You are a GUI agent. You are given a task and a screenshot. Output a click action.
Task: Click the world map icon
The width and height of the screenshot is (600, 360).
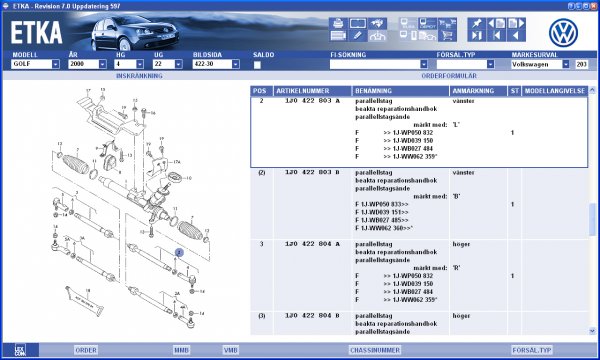pyautogui.click(x=377, y=24)
